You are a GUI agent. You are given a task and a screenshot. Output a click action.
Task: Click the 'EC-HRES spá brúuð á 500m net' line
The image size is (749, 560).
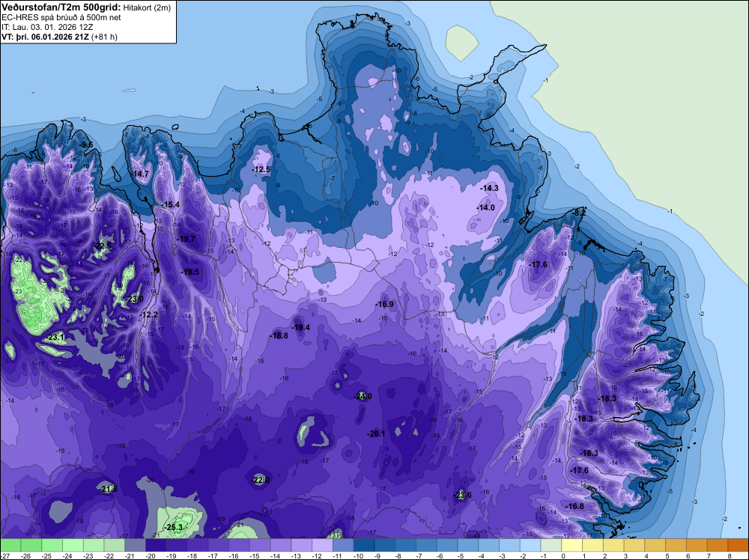pyautogui.click(x=61, y=18)
